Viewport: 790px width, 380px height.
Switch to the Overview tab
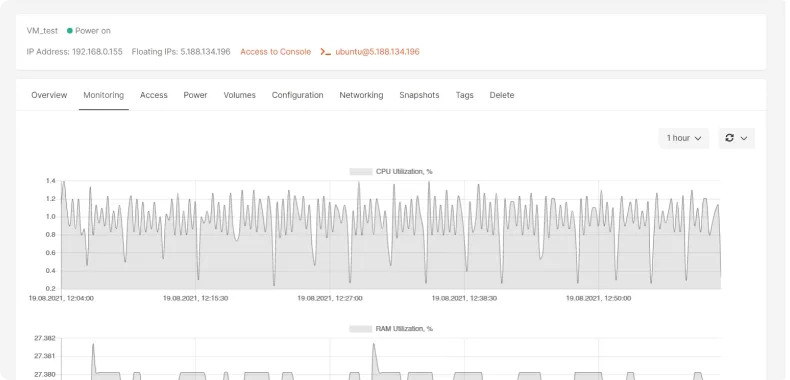(x=49, y=95)
